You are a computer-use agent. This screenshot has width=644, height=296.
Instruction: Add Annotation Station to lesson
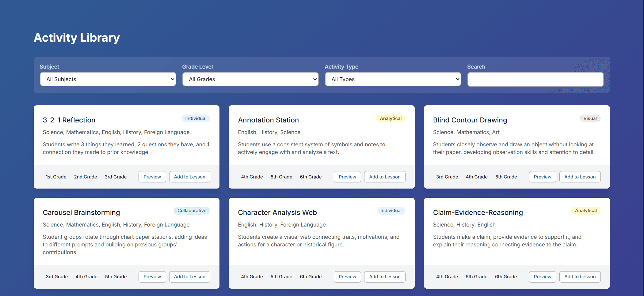[385, 177]
